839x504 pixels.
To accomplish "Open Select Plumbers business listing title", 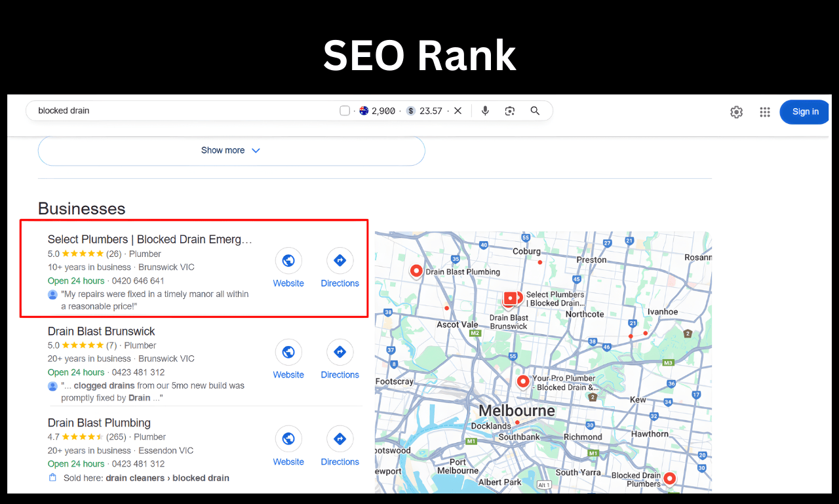I will (x=149, y=239).
